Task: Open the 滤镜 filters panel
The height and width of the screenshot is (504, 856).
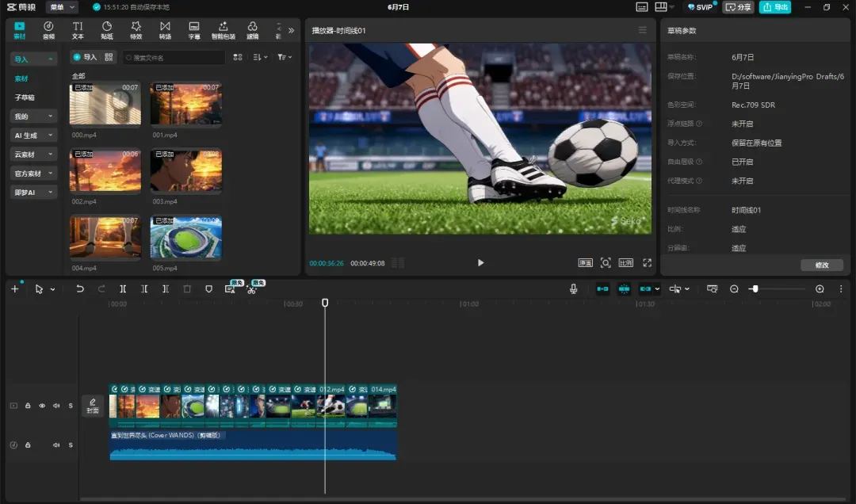Action: pos(252,30)
